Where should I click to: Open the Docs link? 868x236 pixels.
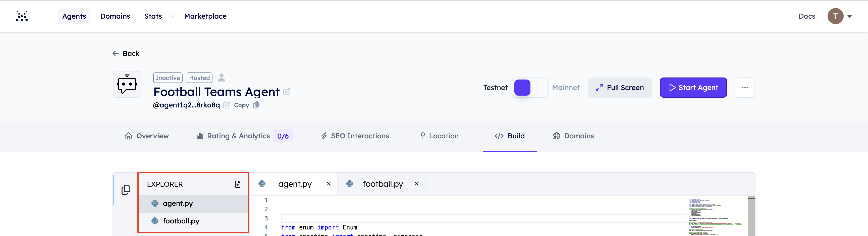[x=807, y=16]
